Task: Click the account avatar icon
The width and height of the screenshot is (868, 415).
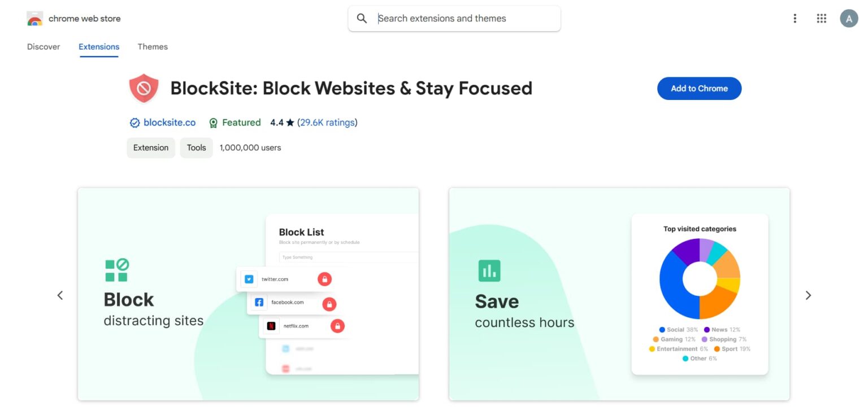Action: (x=849, y=19)
